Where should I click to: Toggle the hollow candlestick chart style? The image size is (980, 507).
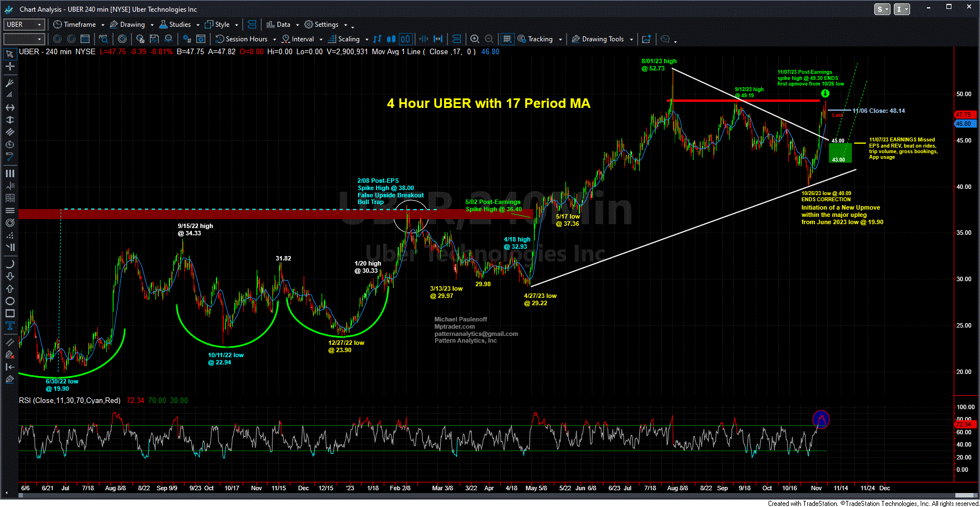coord(405,39)
